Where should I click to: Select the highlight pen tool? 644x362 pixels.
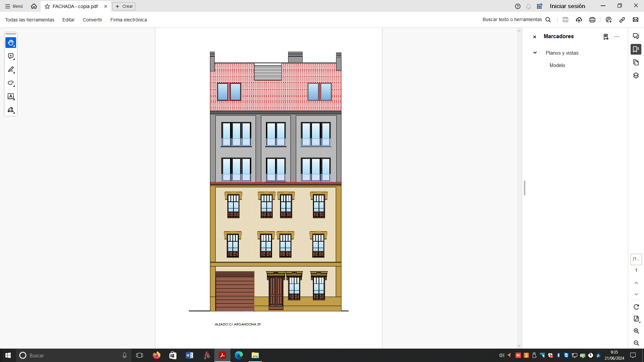point(11,69)
